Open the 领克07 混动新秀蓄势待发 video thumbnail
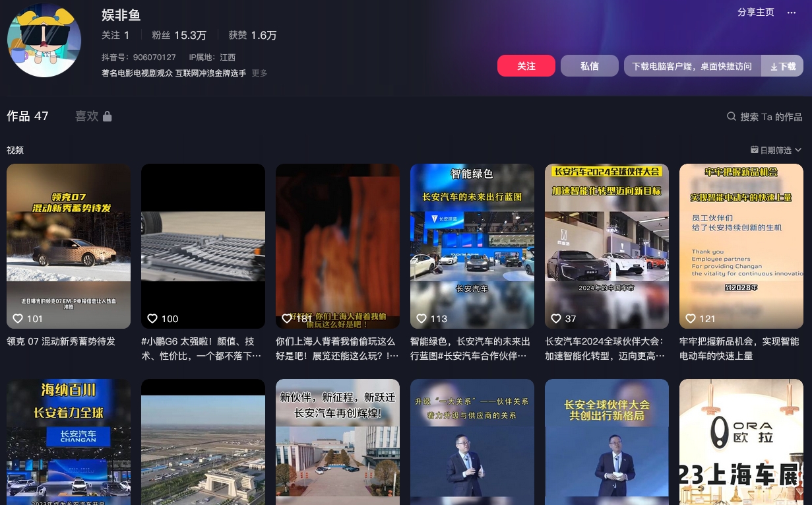812x505 pixels. tap(69, 246)
